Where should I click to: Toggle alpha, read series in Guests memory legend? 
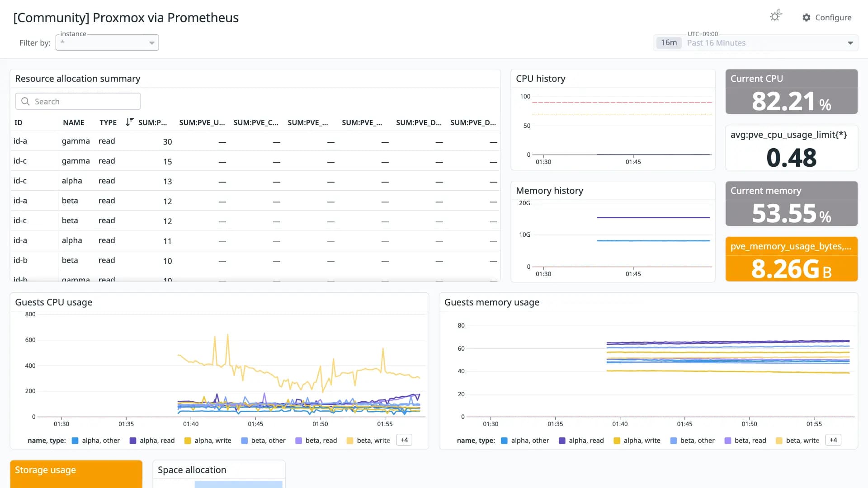click(x=581, y=441)
